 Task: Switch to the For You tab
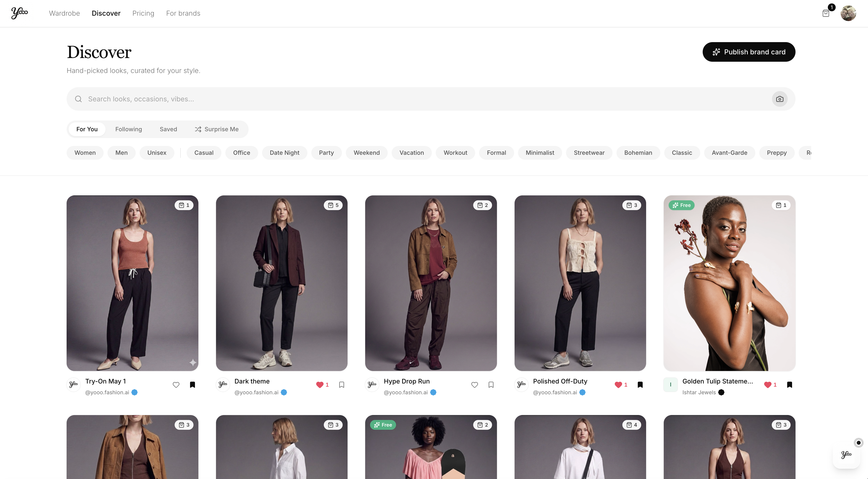[x=87, y=129]
